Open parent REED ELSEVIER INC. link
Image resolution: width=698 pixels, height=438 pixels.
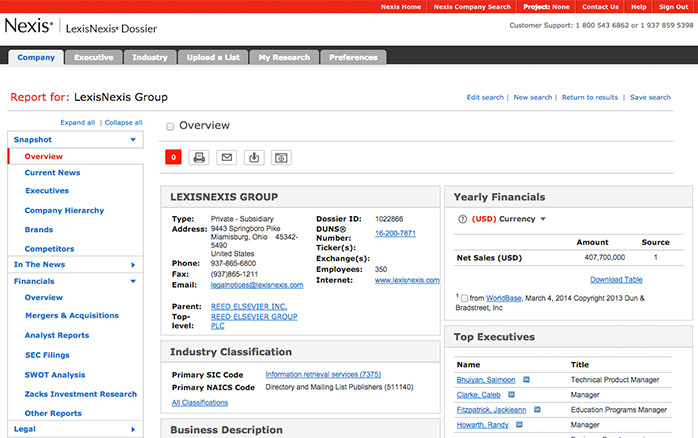(249, 307)
